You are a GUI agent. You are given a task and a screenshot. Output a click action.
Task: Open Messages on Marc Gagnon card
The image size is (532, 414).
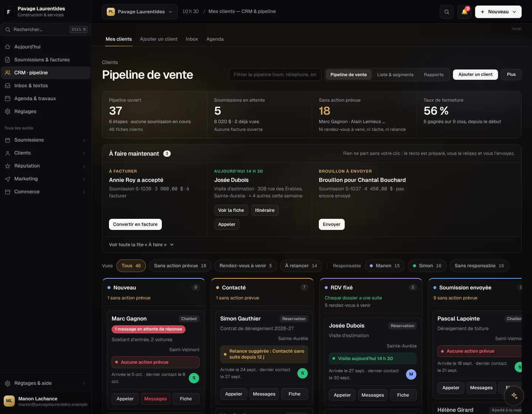156,399
